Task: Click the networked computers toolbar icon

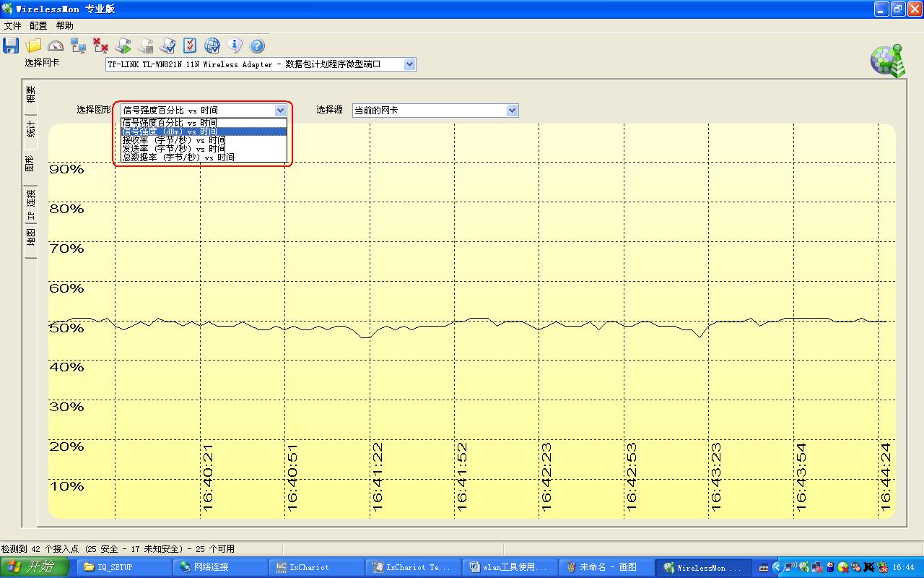Action: [x=78, y=46]
